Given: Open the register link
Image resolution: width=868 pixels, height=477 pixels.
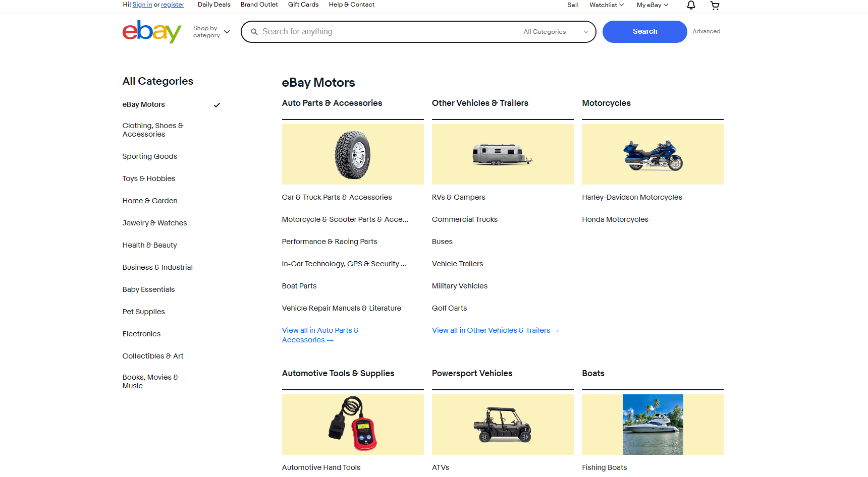Looking at the screenshot, I should click(172, 4).
